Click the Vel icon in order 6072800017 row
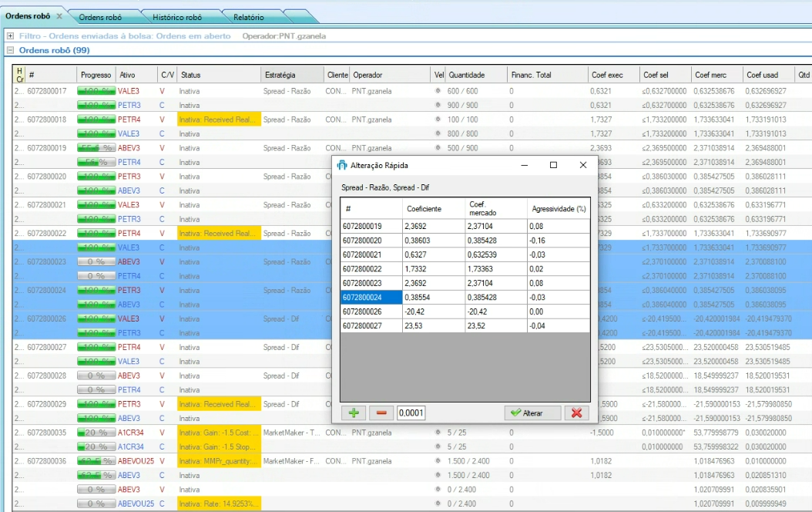This screenshot has height=512, width=812. (438, 91)
